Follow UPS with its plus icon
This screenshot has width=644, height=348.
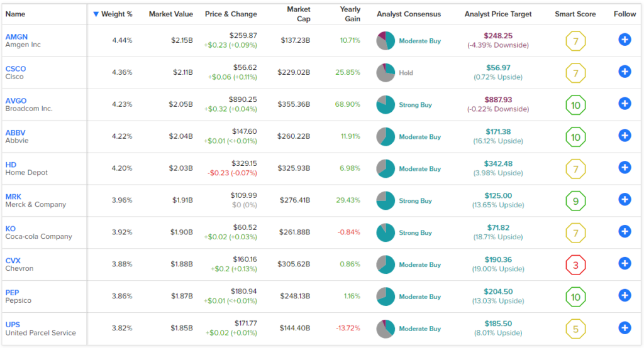(625, 328)
